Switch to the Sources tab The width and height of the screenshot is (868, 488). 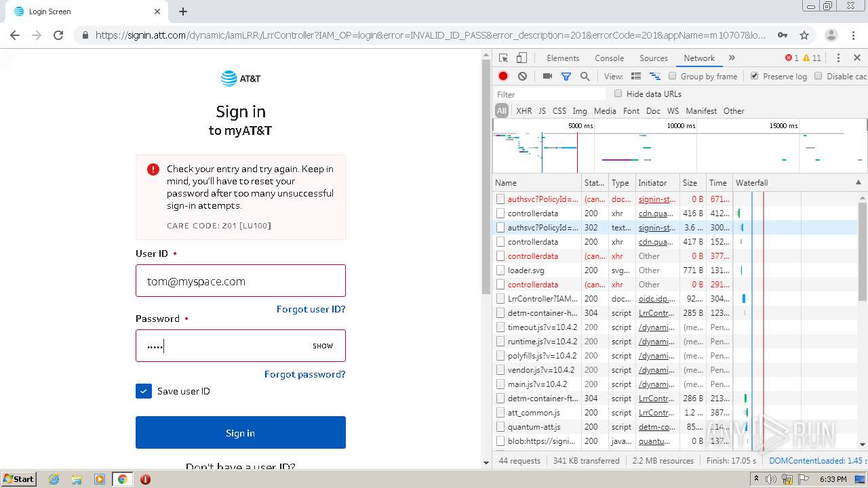pyautogui.click(x=654, y=58)
